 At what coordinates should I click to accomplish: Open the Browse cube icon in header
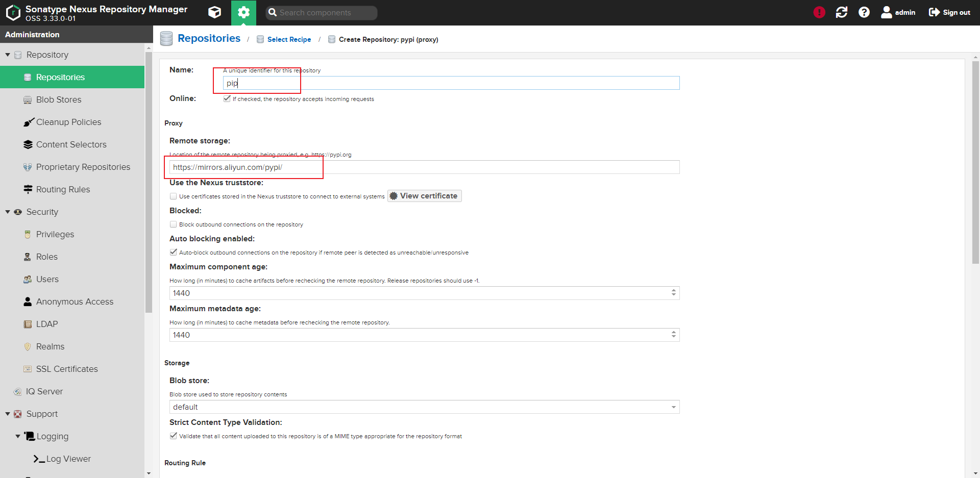[x=215, y=12]
